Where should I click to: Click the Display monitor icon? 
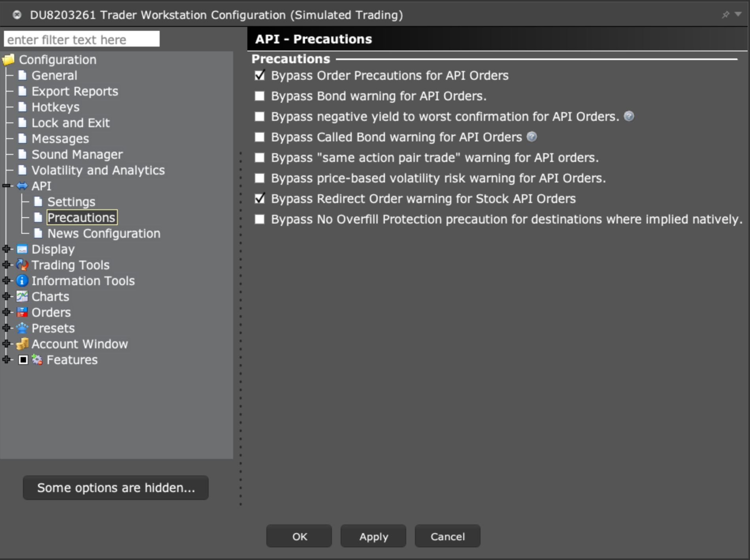[22, 249]
